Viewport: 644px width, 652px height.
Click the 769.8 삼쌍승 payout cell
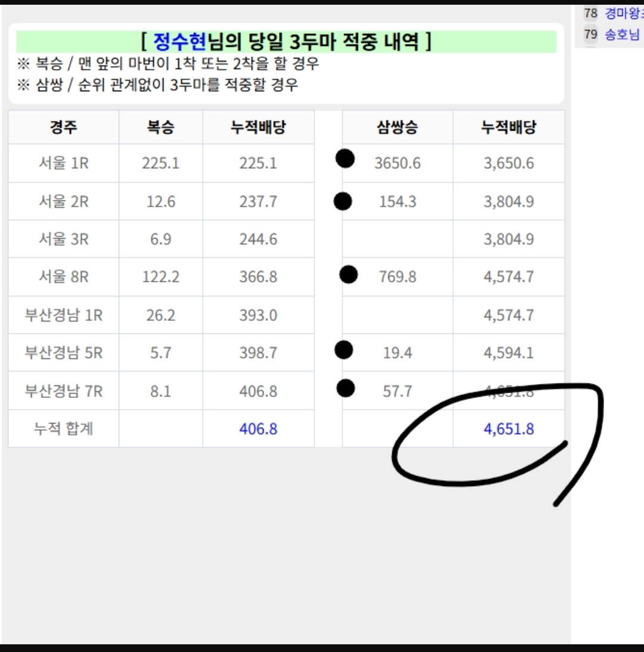397,277
